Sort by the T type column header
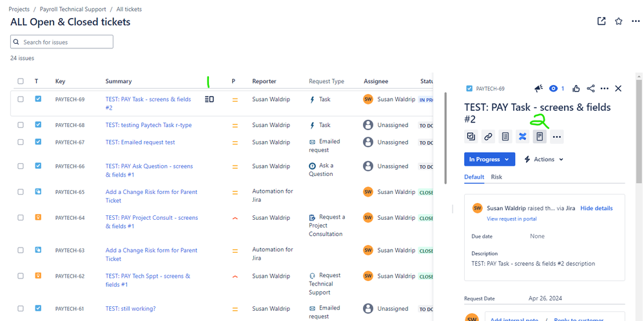Image resolution: width=644 pixels, height=321 pixels. pyautogui.click(x=37, y=81)
